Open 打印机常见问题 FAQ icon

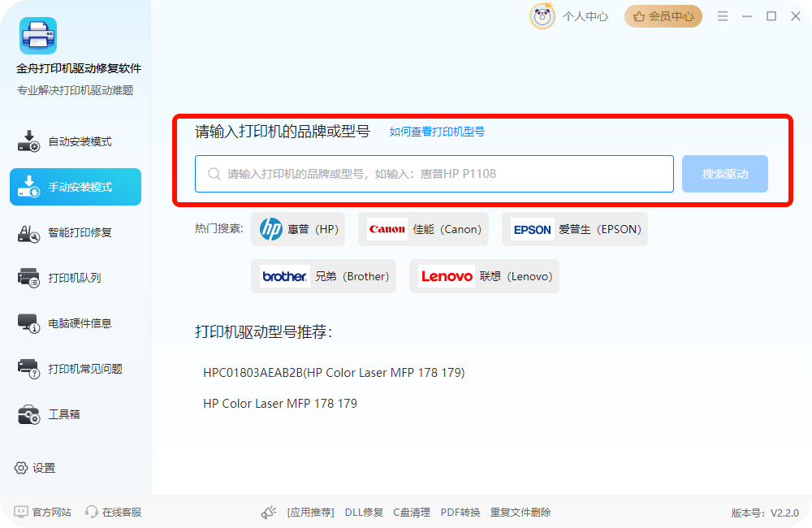click(28, 369)
